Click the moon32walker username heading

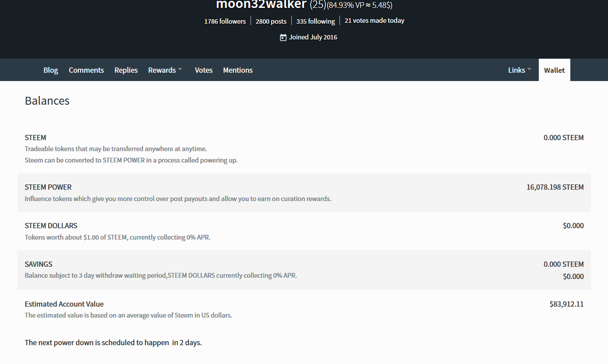(x=262, y=5)
